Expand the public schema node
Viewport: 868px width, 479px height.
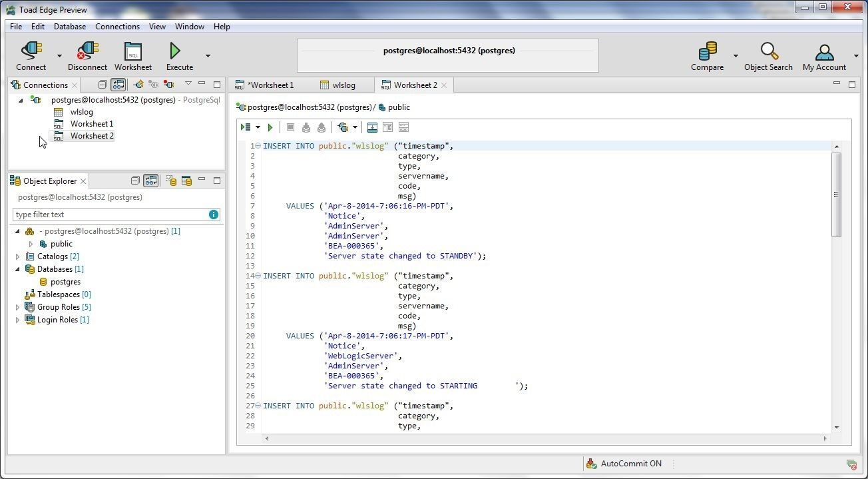31,244
